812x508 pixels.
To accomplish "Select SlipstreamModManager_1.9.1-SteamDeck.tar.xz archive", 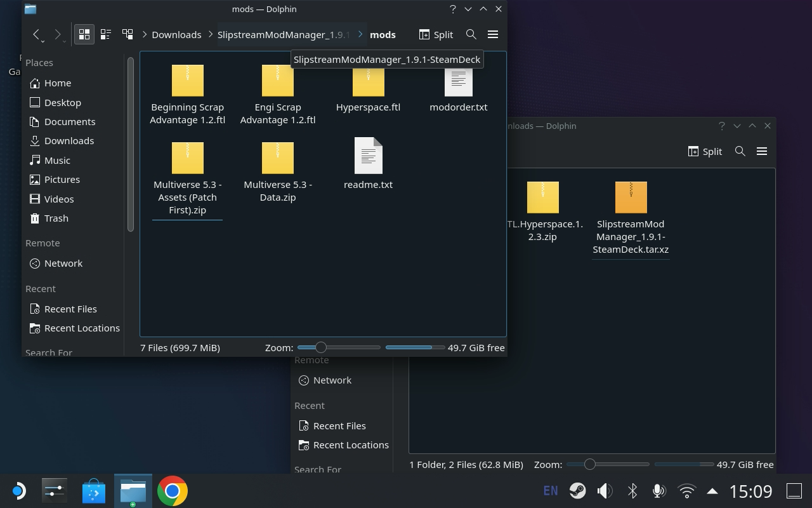I will point(631,218).
